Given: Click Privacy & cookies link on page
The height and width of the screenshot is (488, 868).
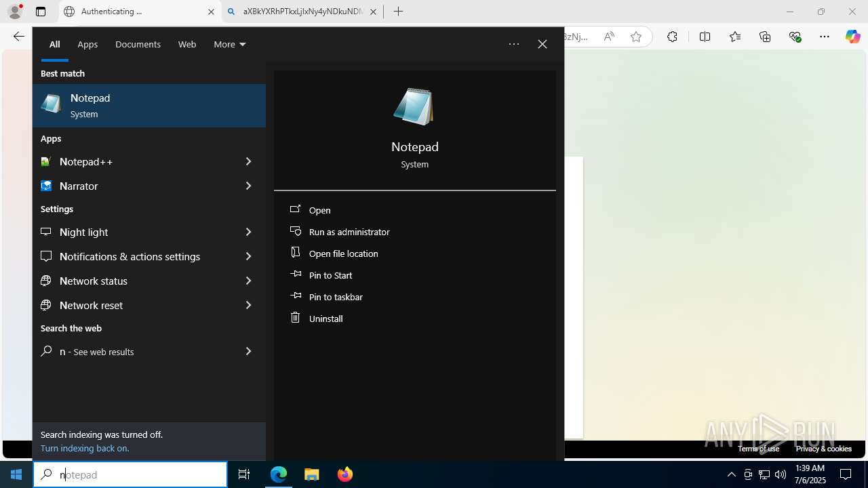Looking at the screenshot, I should [823, 449].
